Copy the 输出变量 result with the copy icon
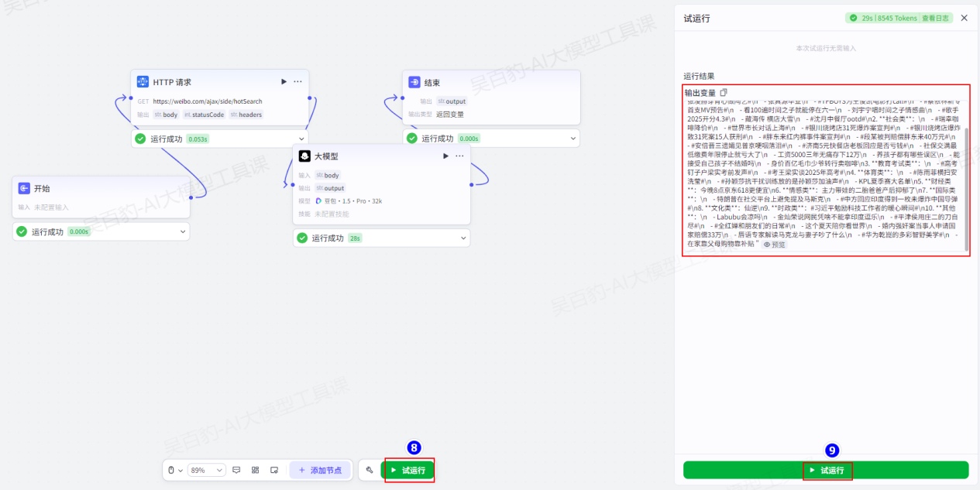This screenshot has height=490, width=980. point(724,93)
